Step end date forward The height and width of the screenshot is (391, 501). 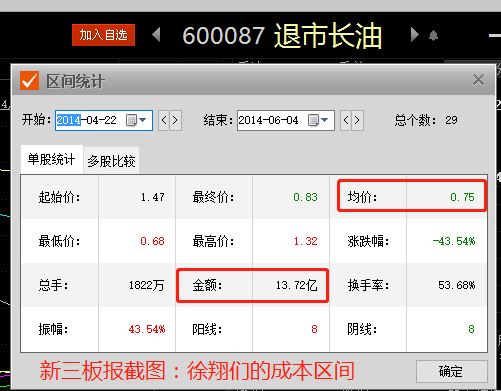357,120
